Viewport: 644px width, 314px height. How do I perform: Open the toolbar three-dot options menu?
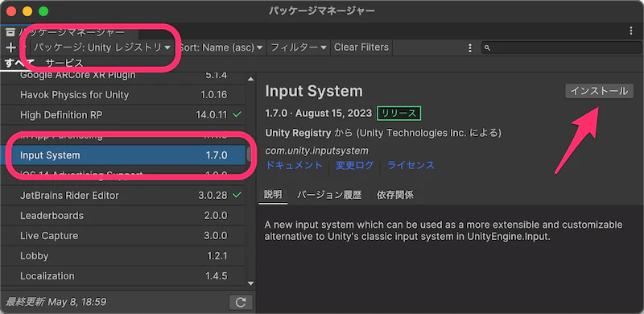point(470,48)
